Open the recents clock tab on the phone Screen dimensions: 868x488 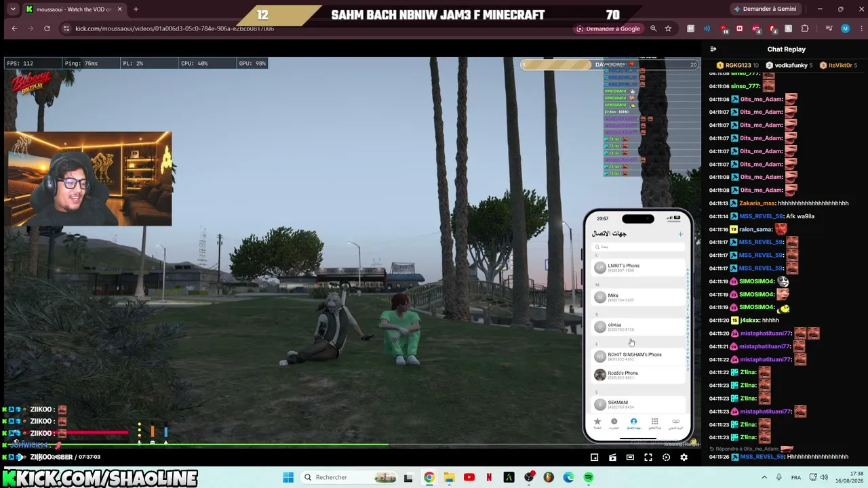(x=614, y=423)
